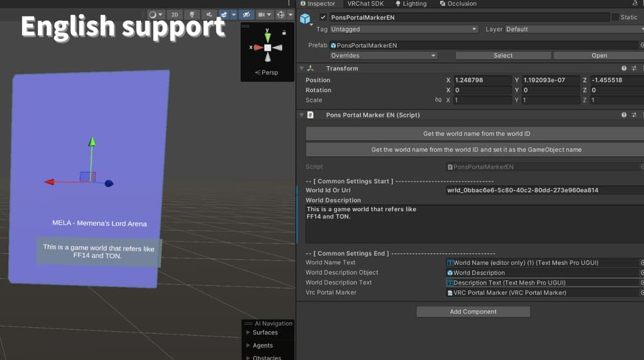Click the Prefab PonsPortalMarkerEN asset field
The width and height of the screenshot is (644, 360).
[x=484, y=45]
